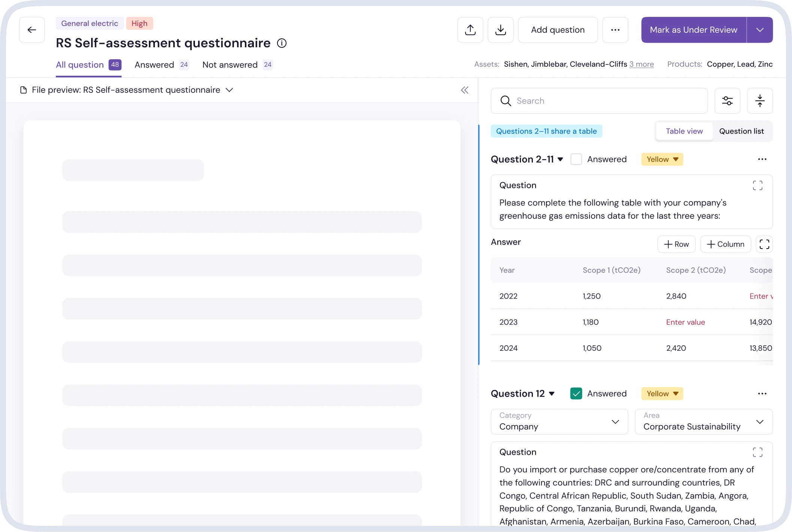Click the Search input field
The image size is (792, 532).
click(x=599, y=101)
